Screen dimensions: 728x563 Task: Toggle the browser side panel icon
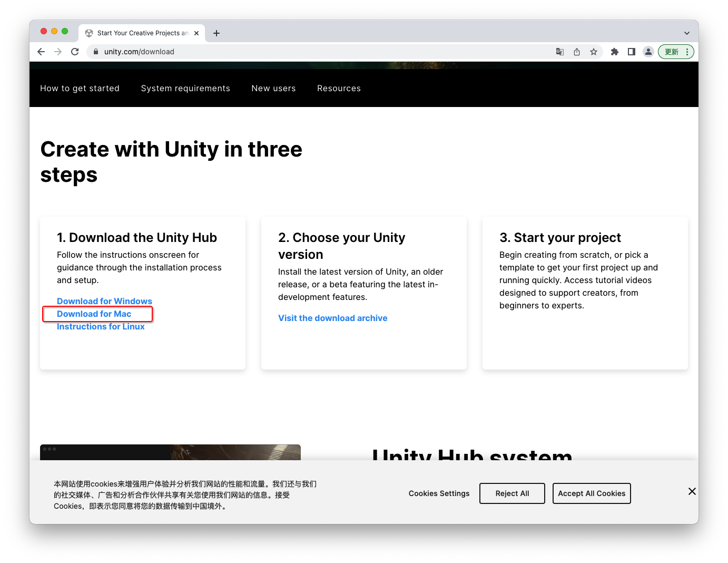(x=632, y=52)
